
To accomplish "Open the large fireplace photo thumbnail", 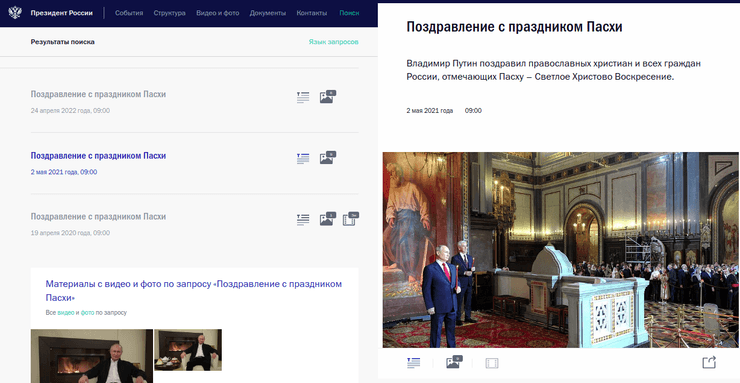I will point(92,356).
